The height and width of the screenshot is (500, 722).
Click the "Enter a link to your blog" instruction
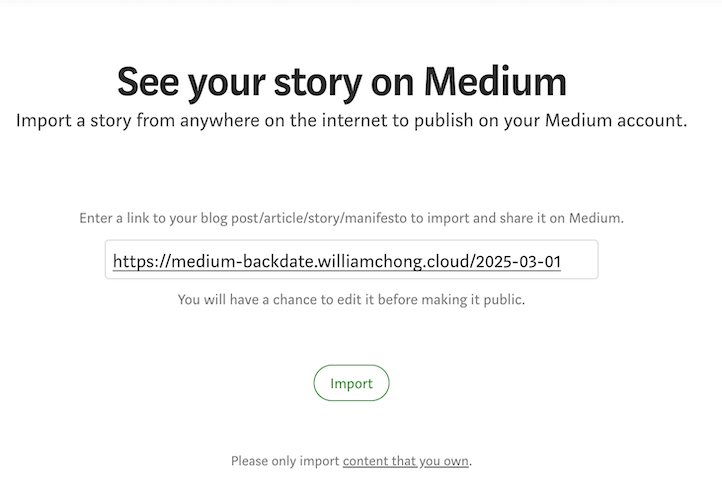tap(351, 218)
